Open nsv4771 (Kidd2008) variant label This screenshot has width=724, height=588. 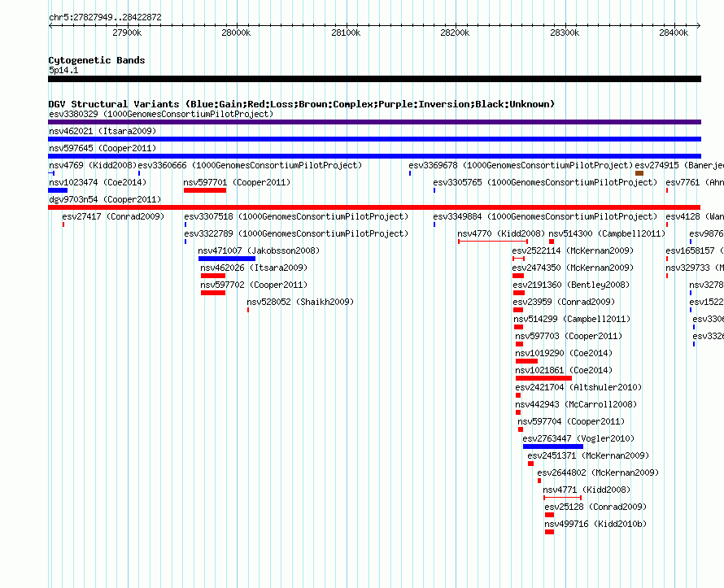pyautogui.click(x=587, y=490)
